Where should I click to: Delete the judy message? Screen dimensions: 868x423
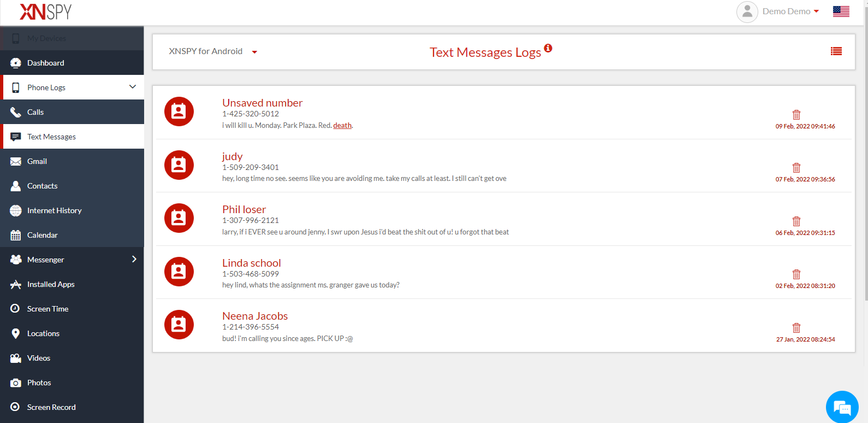point(796,168)
